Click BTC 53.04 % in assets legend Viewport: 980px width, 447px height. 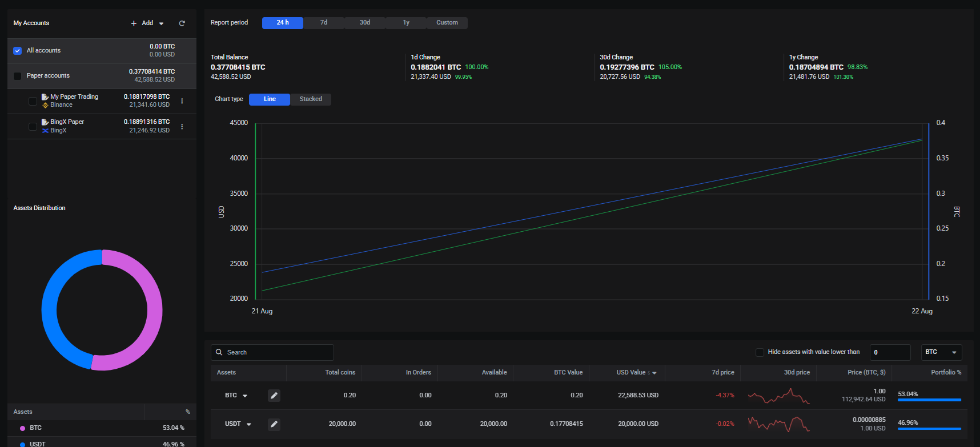174,428
